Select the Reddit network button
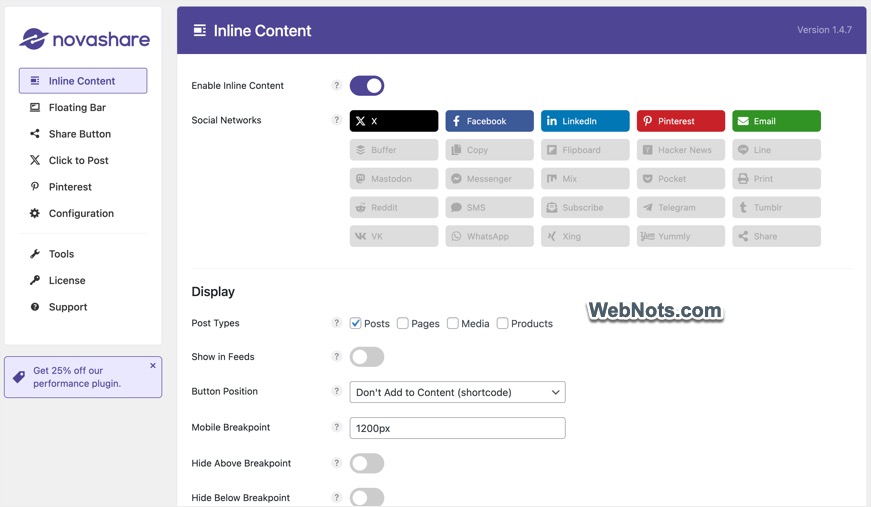The image size is (871, 507). tap(394, 208)
